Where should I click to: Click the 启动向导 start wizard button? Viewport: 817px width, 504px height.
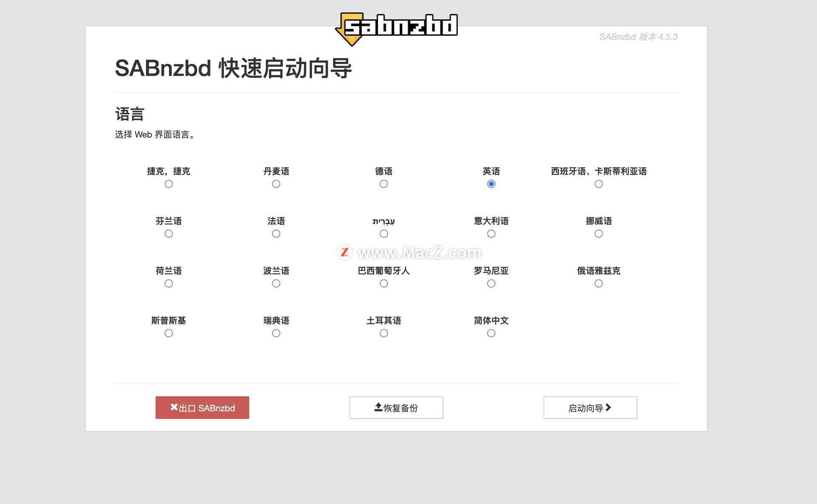pyautogui.click(x=590, y=408)
